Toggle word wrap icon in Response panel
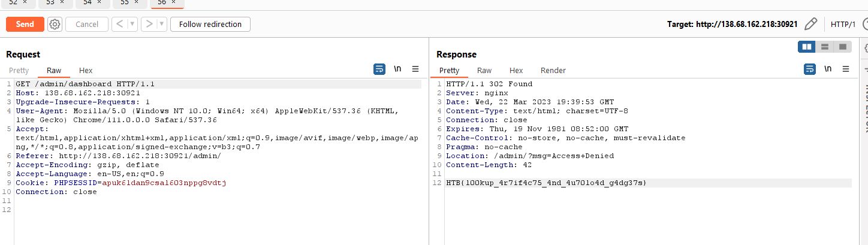Screen dimensions: 868x245 pyautogui.click(x=810, y=69)
